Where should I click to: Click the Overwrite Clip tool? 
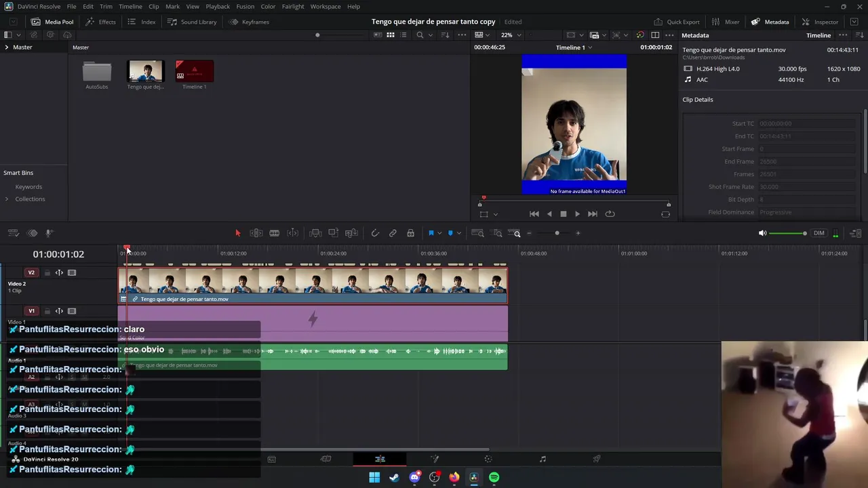(333, 233)
